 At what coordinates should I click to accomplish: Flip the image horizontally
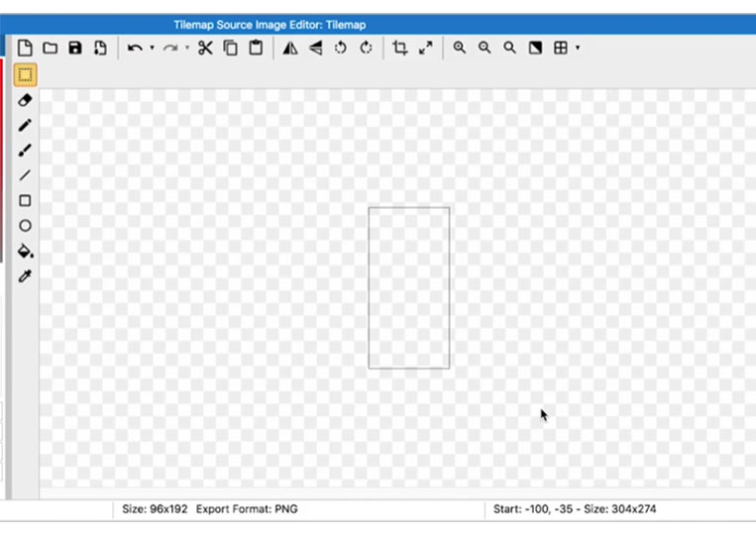290,48
